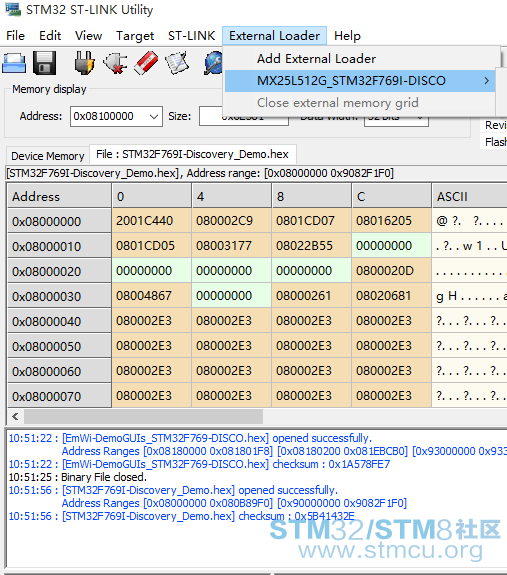The height and width of the screenshot is (575, 507).
Task: Click cell value 08000261
Action: pyautogui.click(x=312, y=296)
